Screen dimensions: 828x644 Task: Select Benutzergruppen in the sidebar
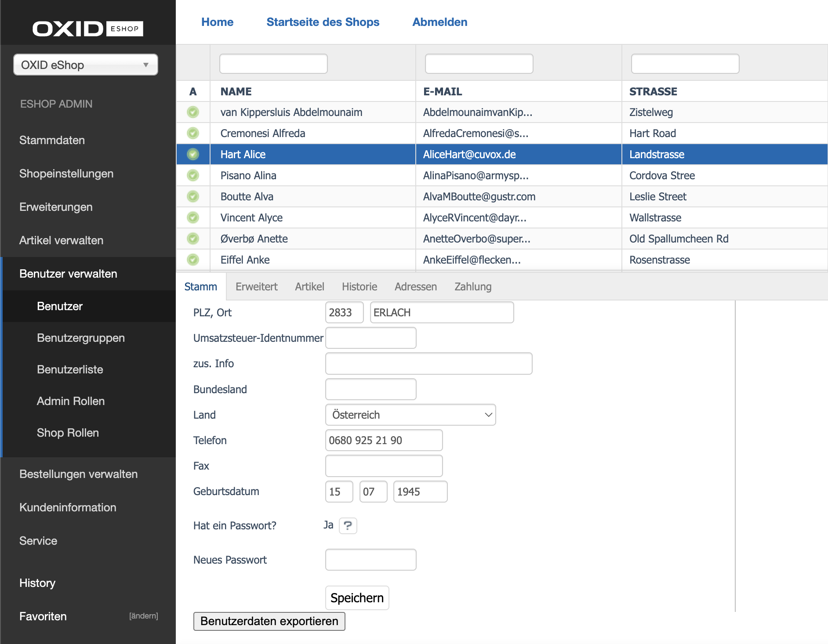81,338
